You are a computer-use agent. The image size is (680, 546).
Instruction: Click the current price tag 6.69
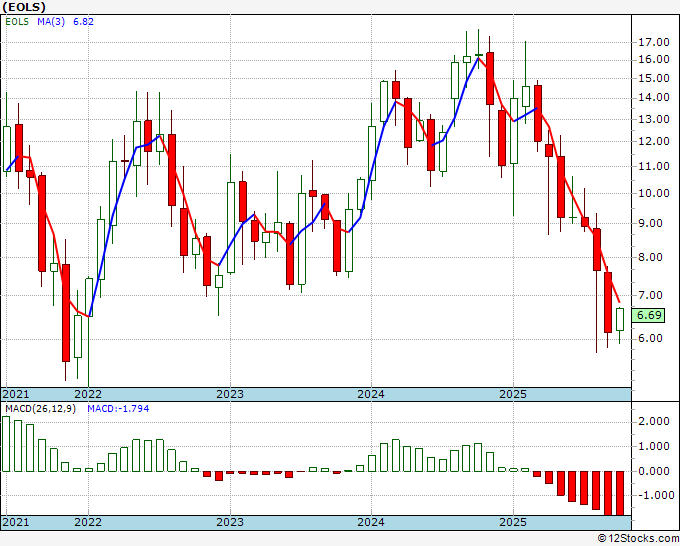(x=649, y=315)
